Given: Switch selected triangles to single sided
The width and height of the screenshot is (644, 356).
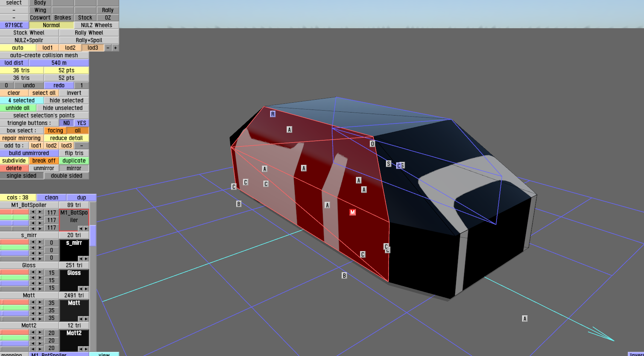Looking at the screenshot, I should tap(21, 176).
